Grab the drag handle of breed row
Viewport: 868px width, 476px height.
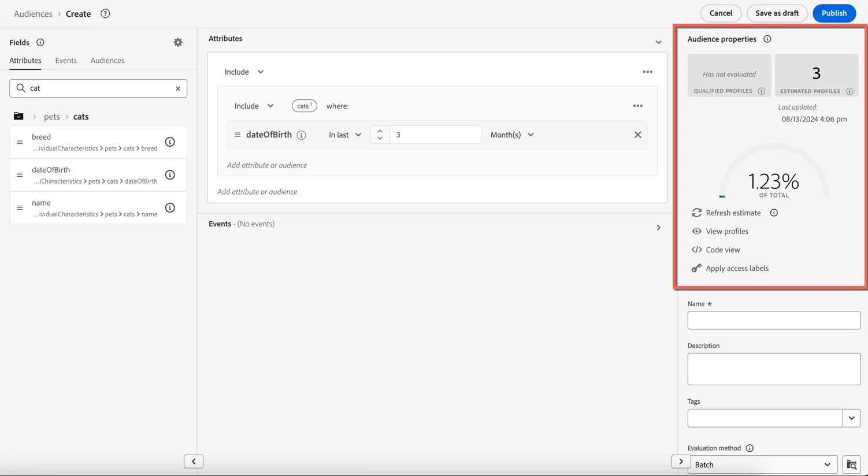tap(20, 142)
